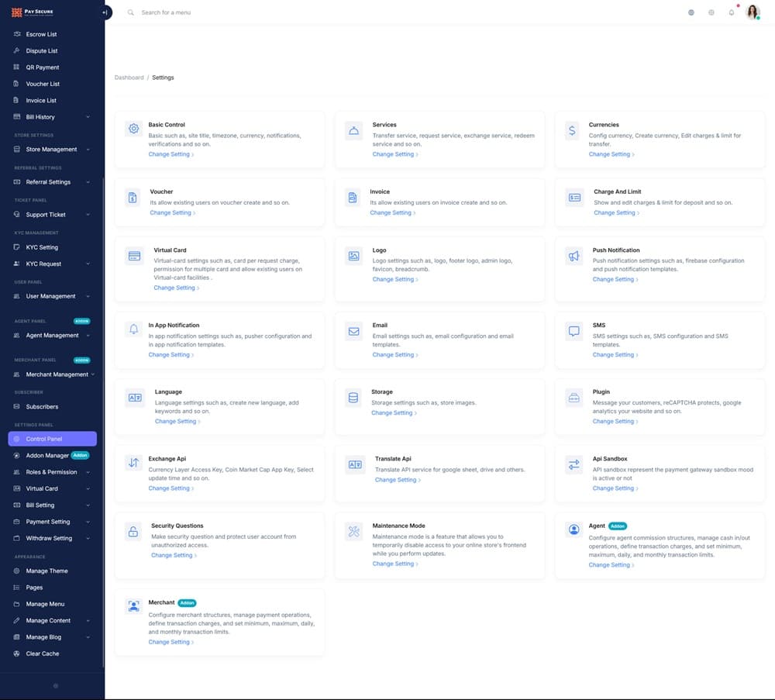775x700 pixels.
Task: Click the Basic Control gear icon
Action: (133, 129)
